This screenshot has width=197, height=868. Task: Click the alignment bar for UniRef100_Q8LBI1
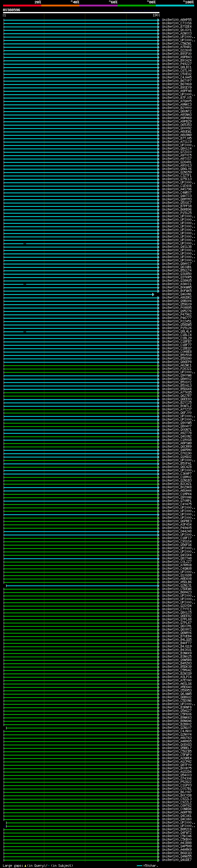[x=81, y=67]
